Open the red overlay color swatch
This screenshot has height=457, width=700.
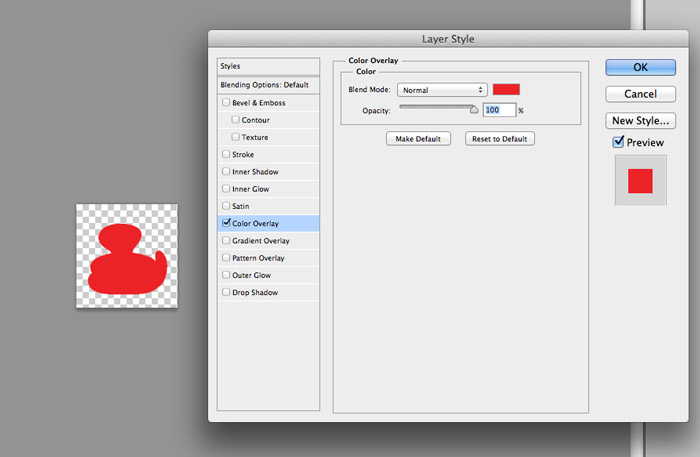pyautogui.click(x=506, y=89)
